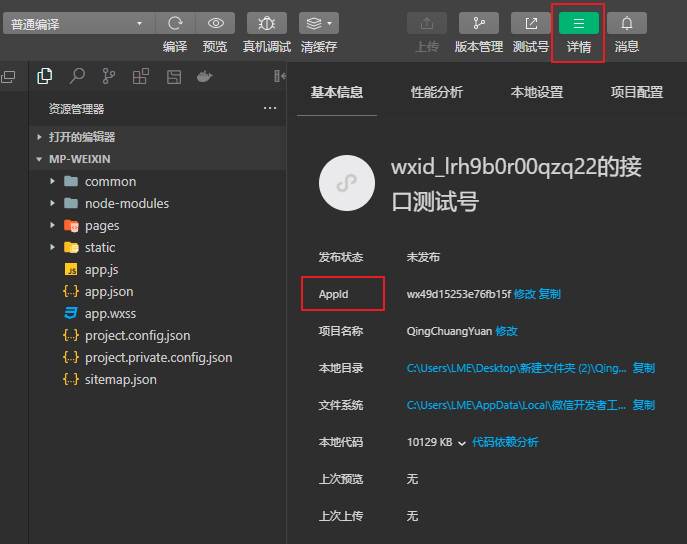
Task: Click the project avatar thumbnail
Action: point(347,183)
